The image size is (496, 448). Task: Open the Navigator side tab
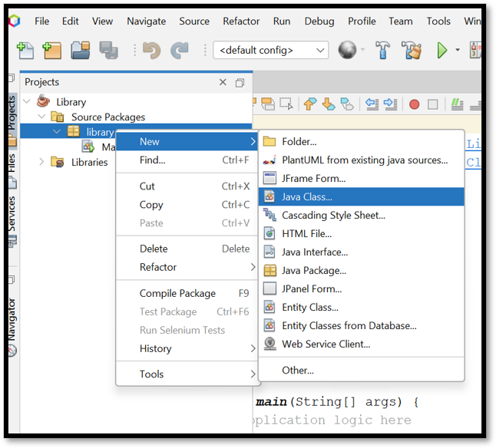[x=12, y=327]
